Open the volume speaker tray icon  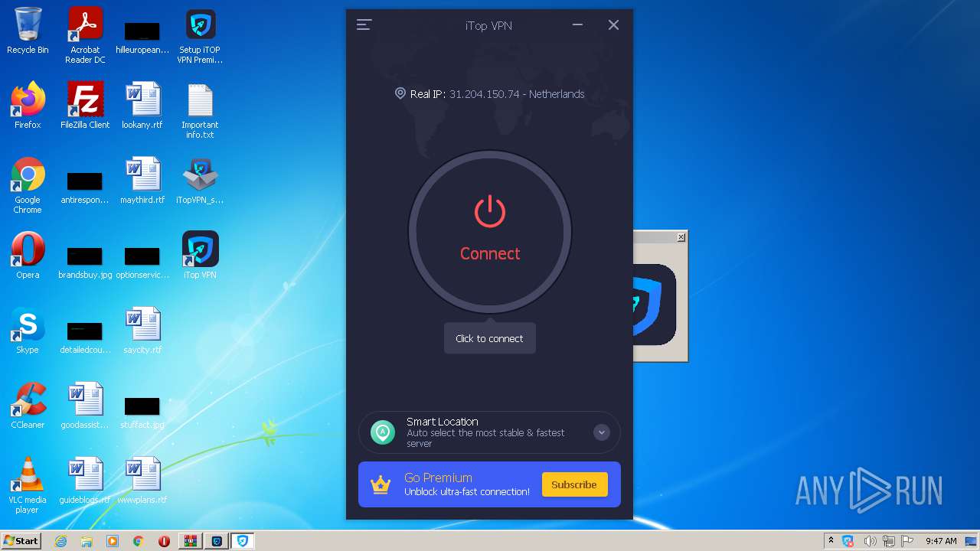tap(870, 541)
